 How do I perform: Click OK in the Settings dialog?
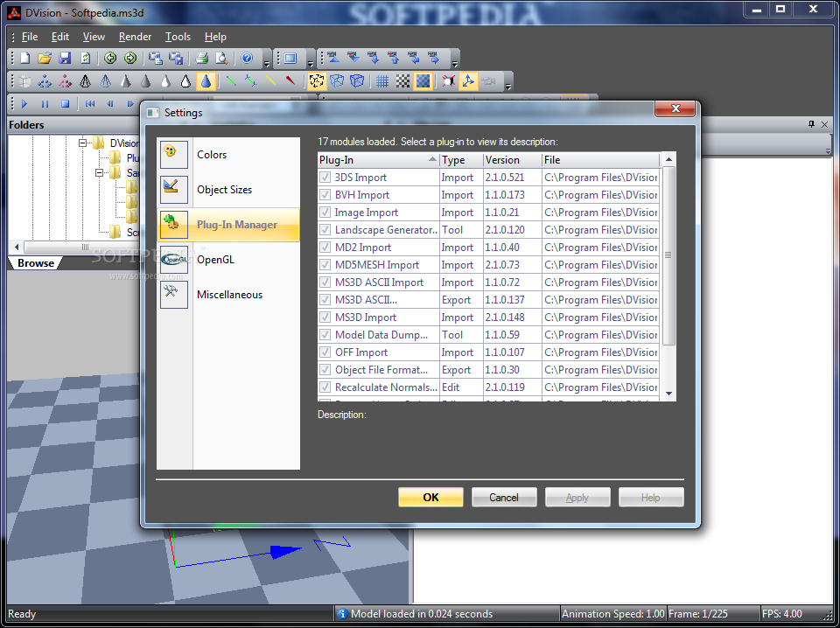[x=430, y=497]
